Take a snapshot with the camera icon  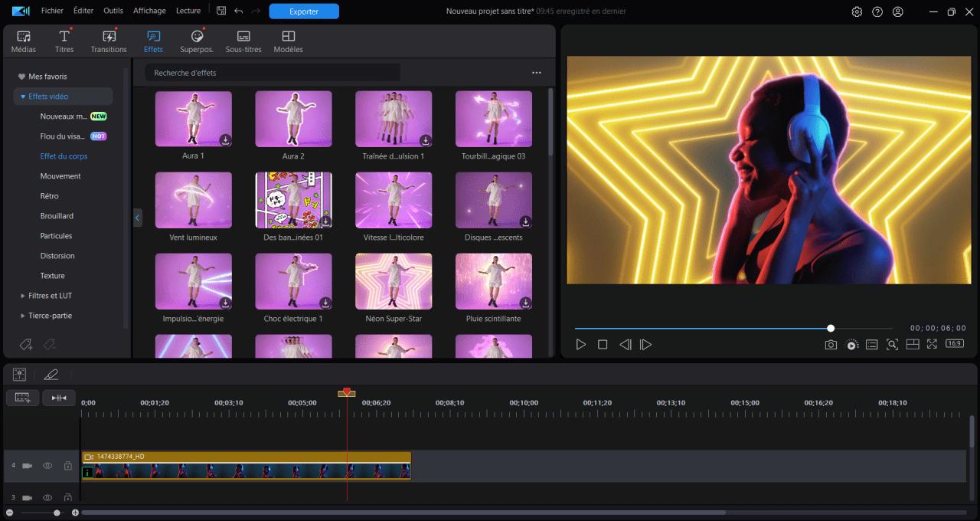831,345
